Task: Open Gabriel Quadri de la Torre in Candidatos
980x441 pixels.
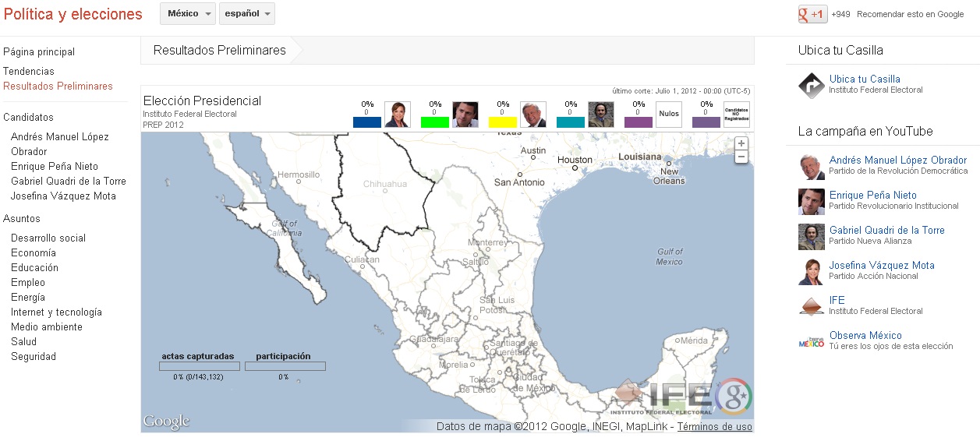Action: (x=69, y=182)
